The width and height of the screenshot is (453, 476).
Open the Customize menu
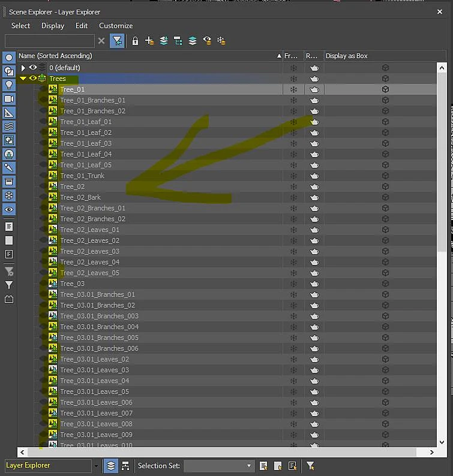pyautogui.click(x=116, y=26)
